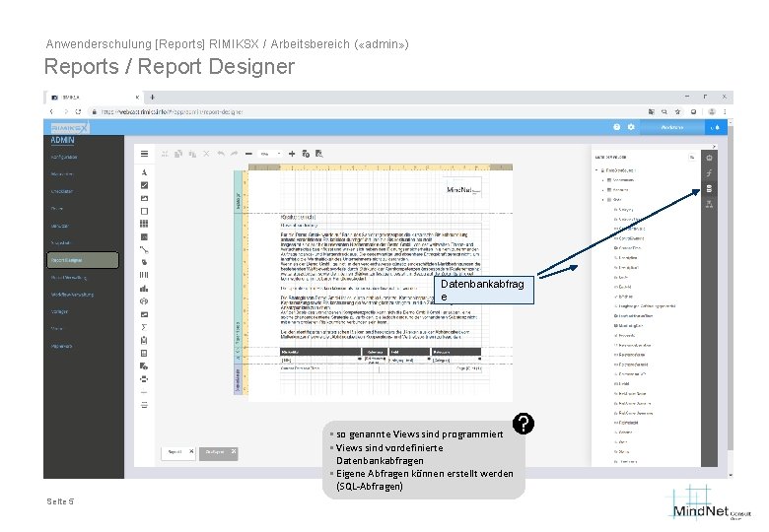Expand the first table node under data source
Viewport: 769px width, 532px height.
(603, 180)
